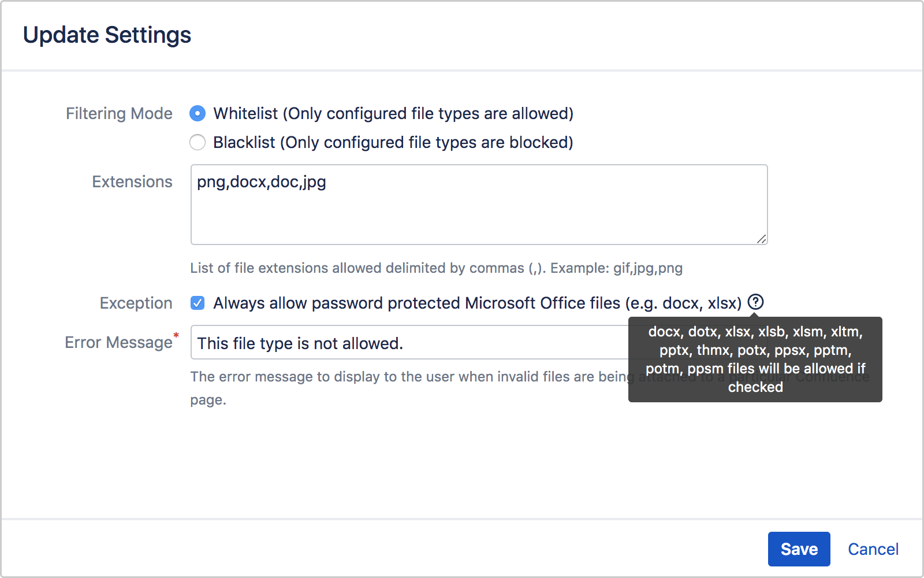The height and width of the screenshot is (578, 924).
Task: Select the Blacklist filtering mode
Action: coord(198,142)
